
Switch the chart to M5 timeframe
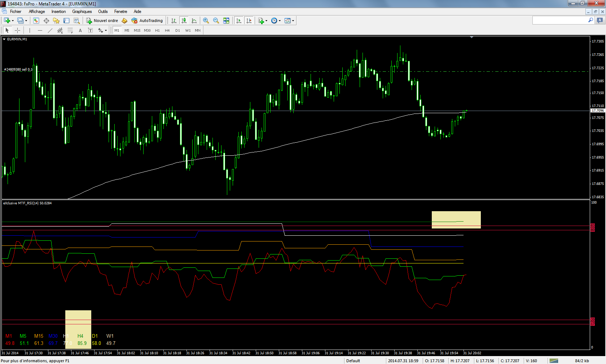127,30
